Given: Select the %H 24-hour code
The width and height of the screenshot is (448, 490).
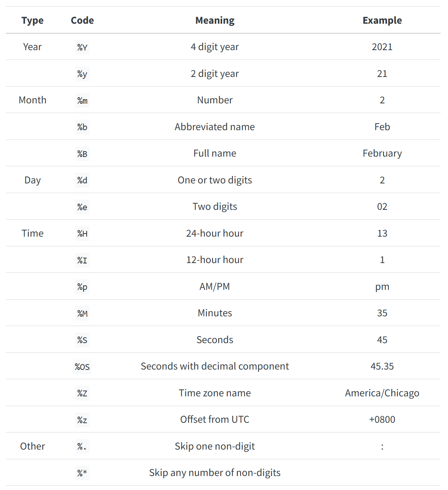Looking at the screenshot, I should [82, 234].
